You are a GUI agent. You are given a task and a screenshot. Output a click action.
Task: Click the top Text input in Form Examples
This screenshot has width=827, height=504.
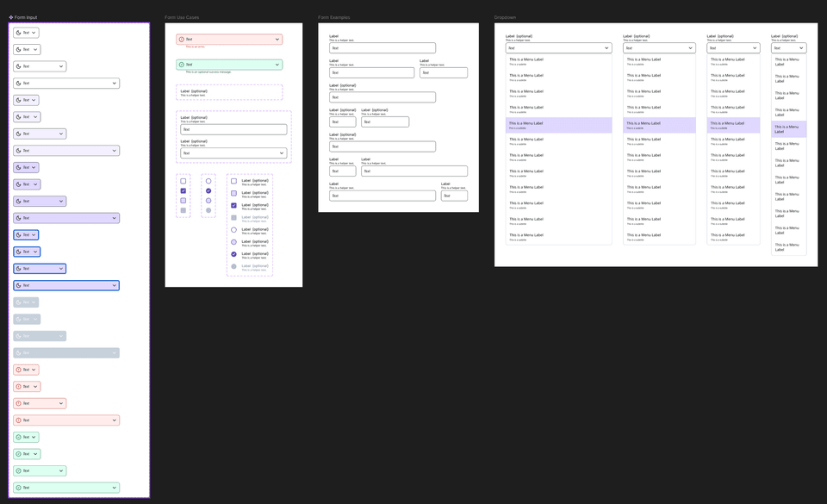[382, 48]
